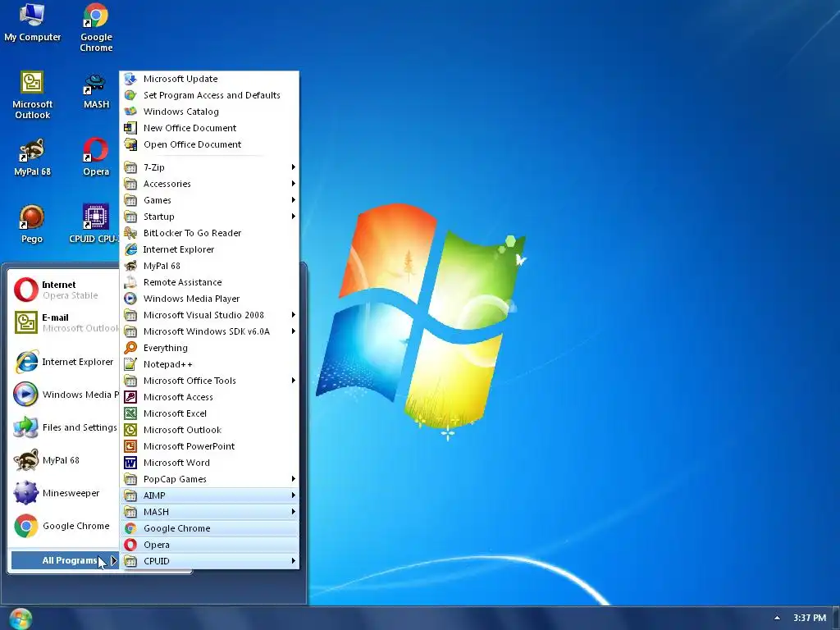This screenshot has width=840, height=630.
Task: Click the All Programs button
Action: click(x=65, y=560)
